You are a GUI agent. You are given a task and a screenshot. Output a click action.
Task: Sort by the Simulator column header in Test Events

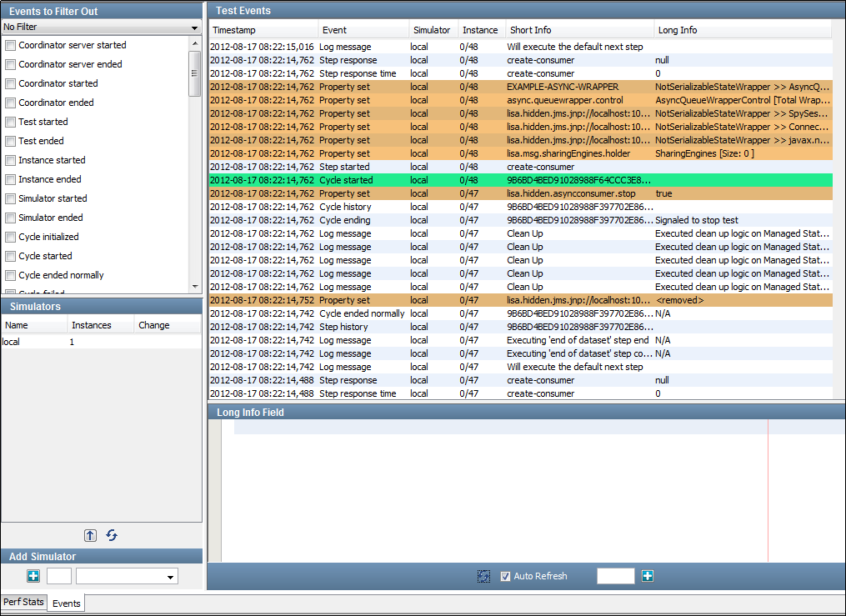coord(433,30)
